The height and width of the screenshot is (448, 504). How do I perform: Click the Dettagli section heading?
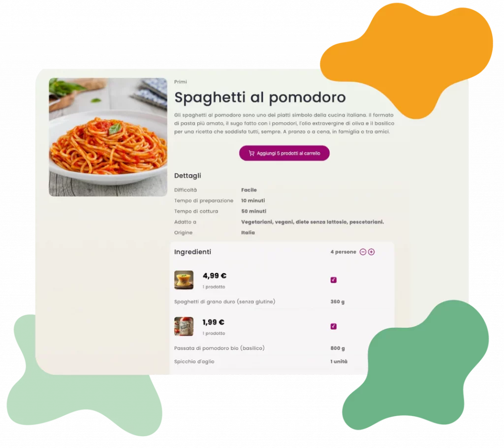188,176
